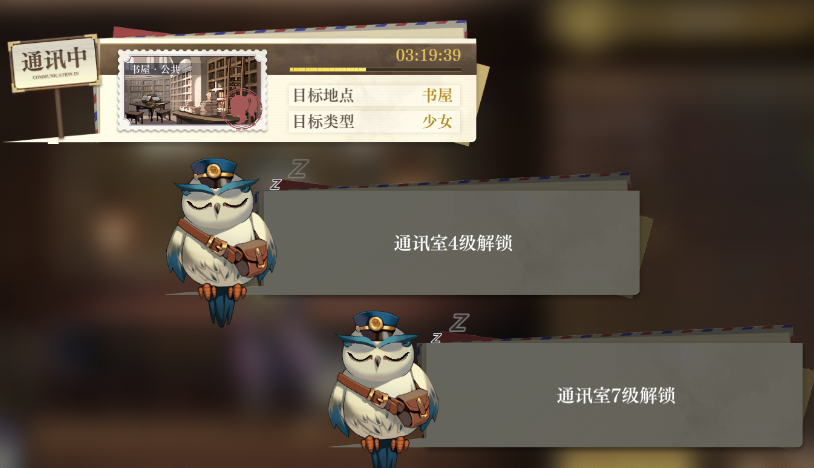
Task: Tap the sleeping owl beside 通讯室7级解锁
Action: point(383,390)
